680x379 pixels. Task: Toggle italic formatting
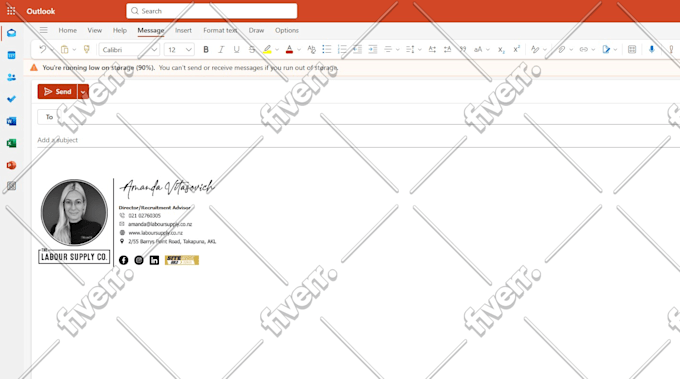[x=221, y=49]
